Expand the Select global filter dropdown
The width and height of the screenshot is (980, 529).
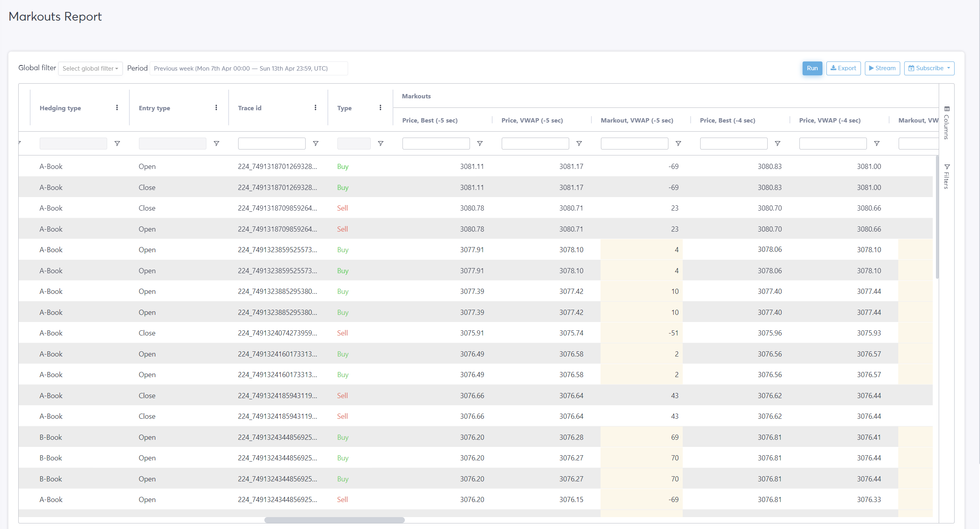pos(90,68)
